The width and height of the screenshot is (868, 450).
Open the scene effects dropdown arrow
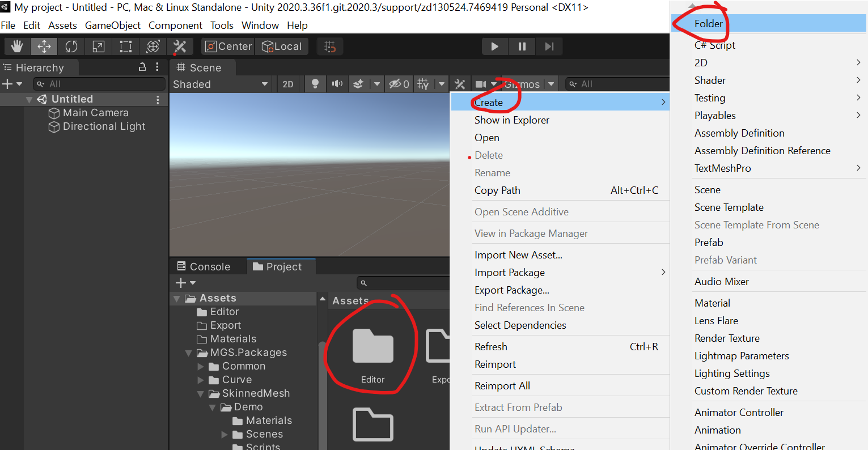[x=376, y=84]
